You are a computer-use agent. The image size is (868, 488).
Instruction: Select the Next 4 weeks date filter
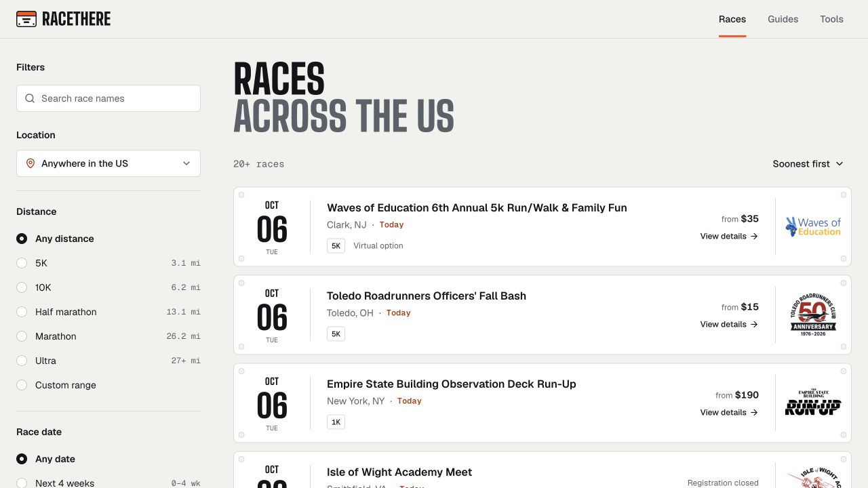[22, 483]
